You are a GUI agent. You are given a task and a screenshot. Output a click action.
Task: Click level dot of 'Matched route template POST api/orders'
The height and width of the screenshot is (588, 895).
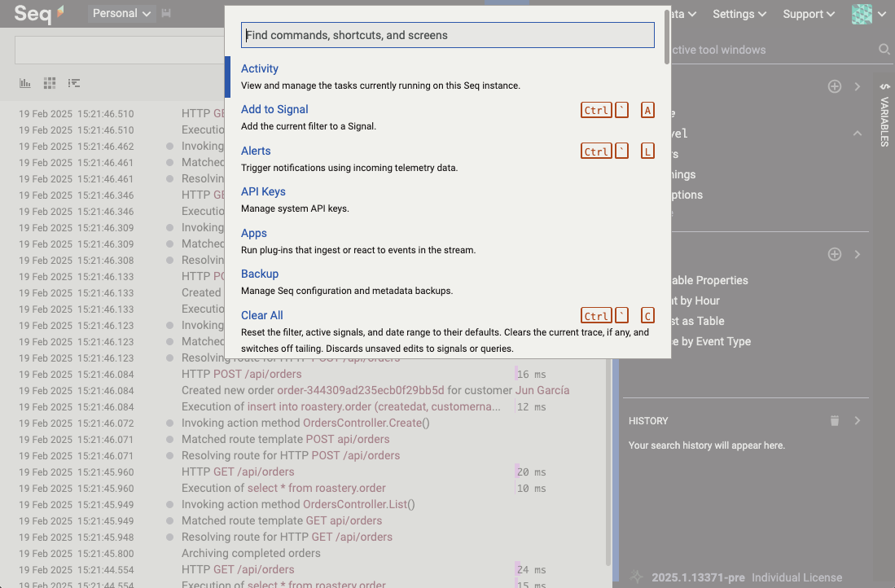(x=169, y=440)
